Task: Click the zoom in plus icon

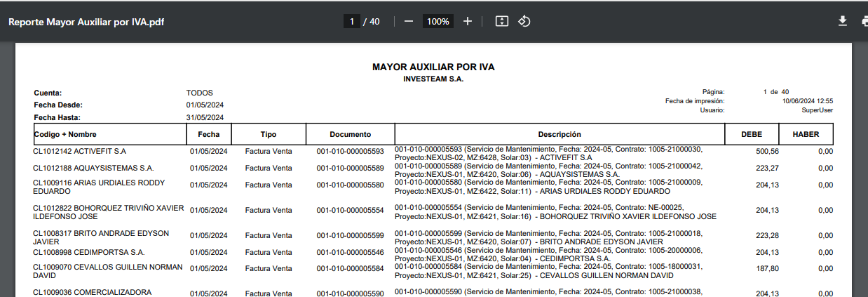Action: pyautogui.click(x=468, y=21)
